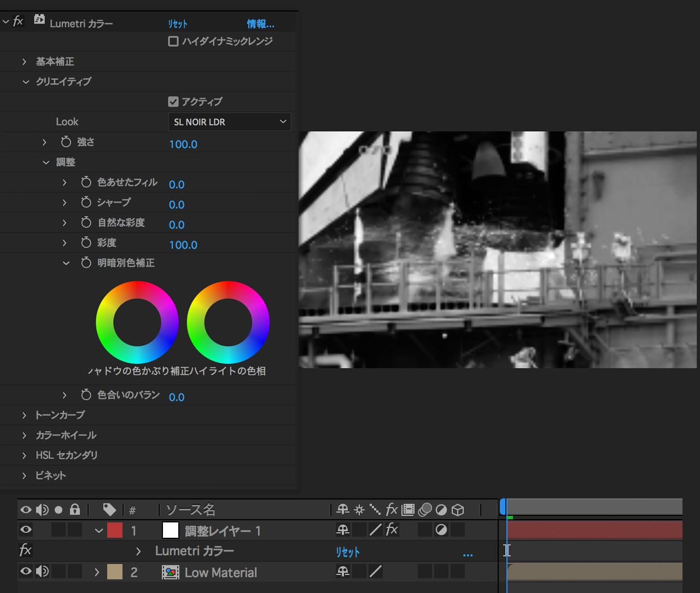Click the shadow tint color wheel
Image resolution: width=700 pixels, height=593 pixels.
pyautogui.click(x=137, y=322)
